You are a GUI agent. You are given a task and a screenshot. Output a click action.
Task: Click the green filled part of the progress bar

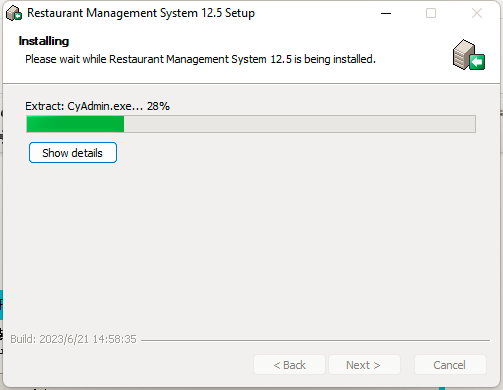75,124
